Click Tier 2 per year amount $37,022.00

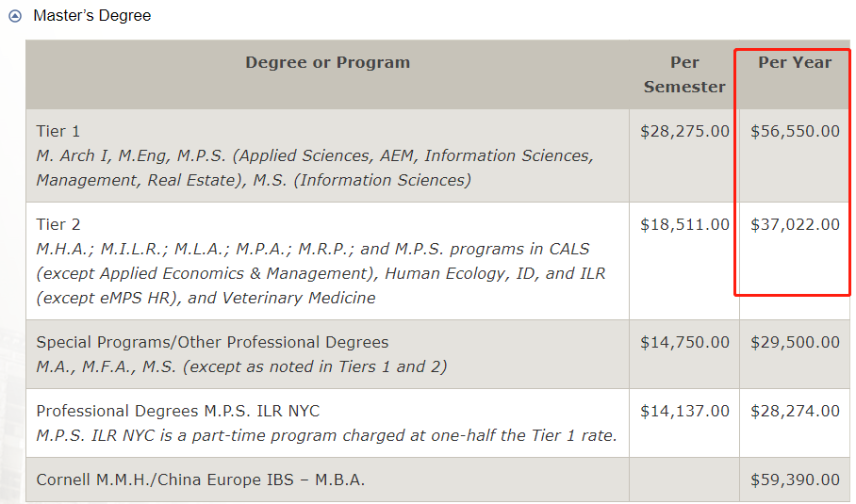795,224
